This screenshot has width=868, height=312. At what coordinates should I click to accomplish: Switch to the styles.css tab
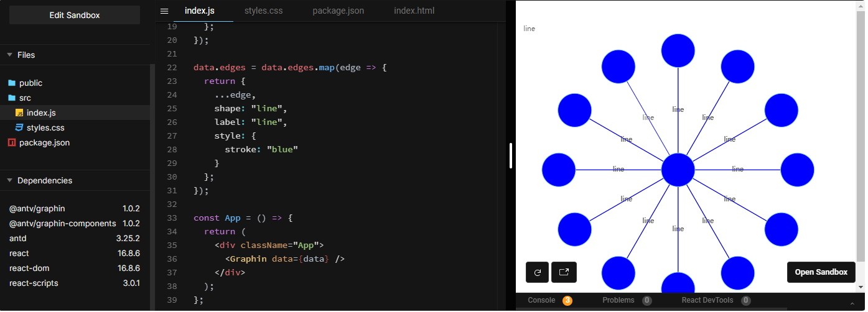pyautogui.click(x=263, y=11)
